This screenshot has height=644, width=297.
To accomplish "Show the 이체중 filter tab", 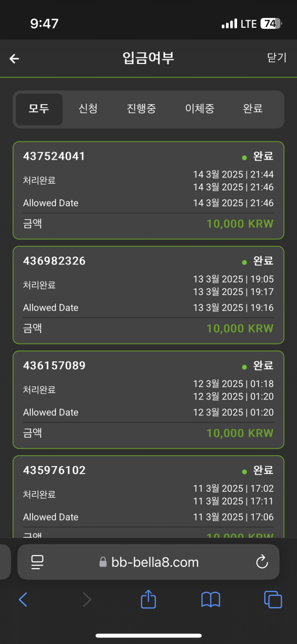I will click(x=199, y=109).
